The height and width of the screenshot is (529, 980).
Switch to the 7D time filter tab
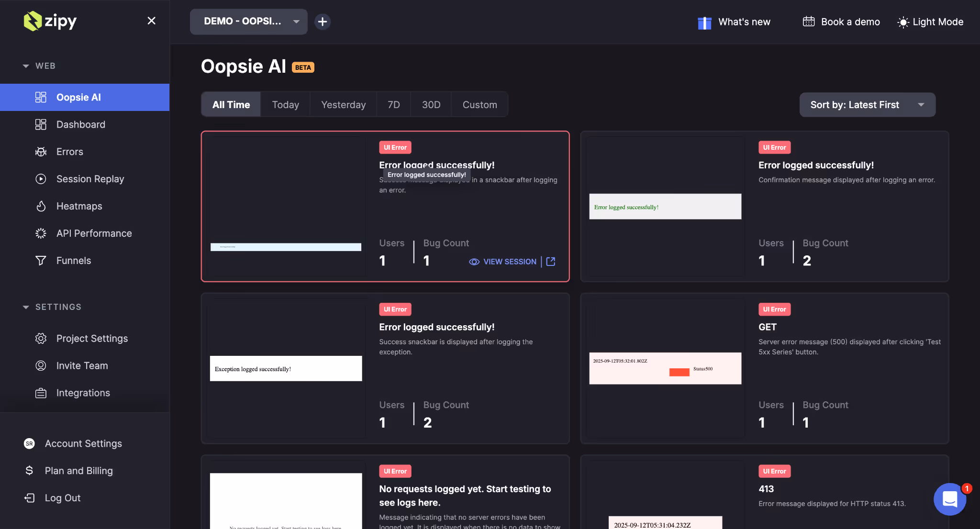393,104
